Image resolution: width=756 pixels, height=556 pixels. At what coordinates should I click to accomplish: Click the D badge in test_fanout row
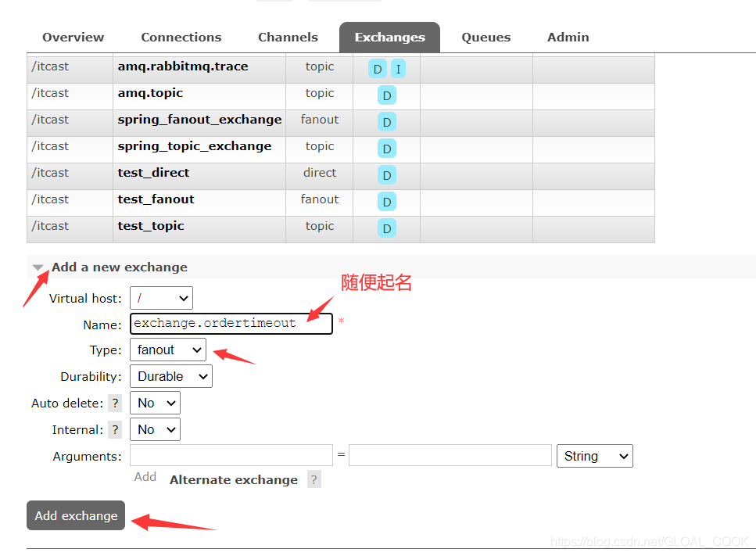point(387,202)
